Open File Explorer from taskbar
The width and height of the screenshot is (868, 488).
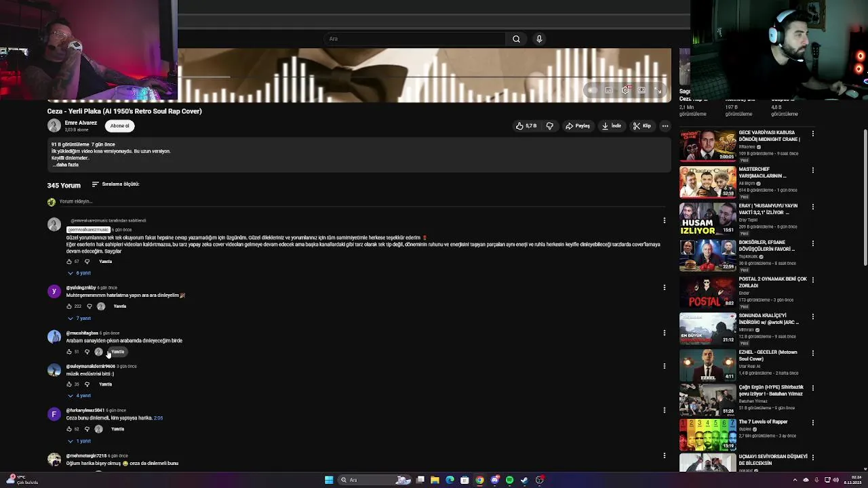(435, 480)
